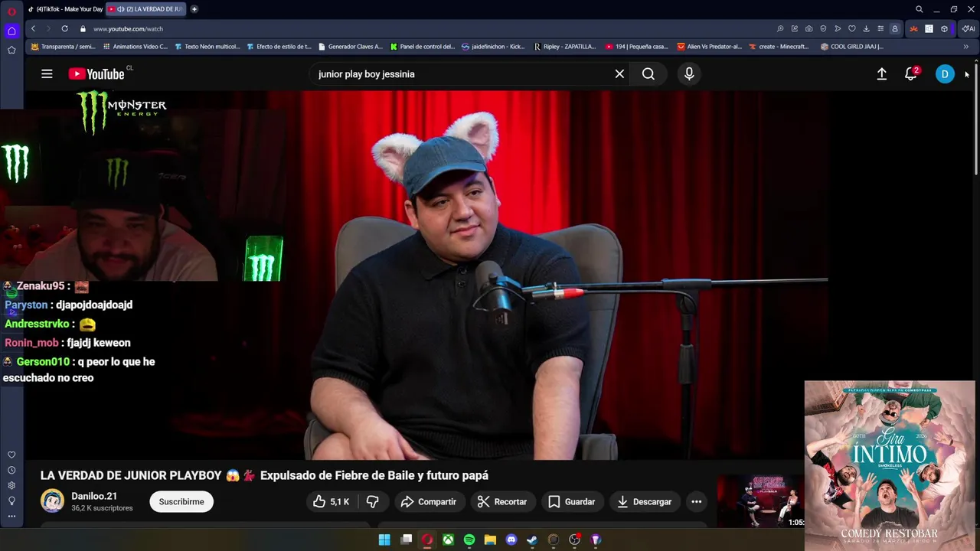Open more actions three-dots menu
Image resolution: width=980 pixels, height=551 pixels.
pyautogui.click(x=697, y=502)
